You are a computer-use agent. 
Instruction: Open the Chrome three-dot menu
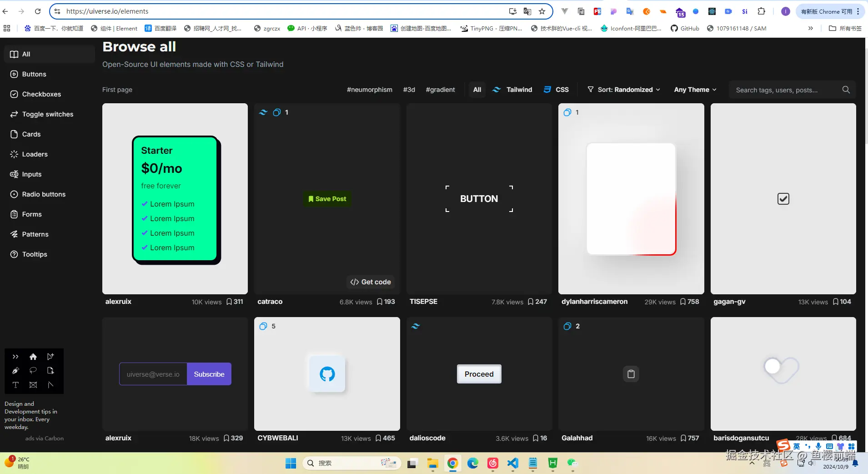point(858,11)
